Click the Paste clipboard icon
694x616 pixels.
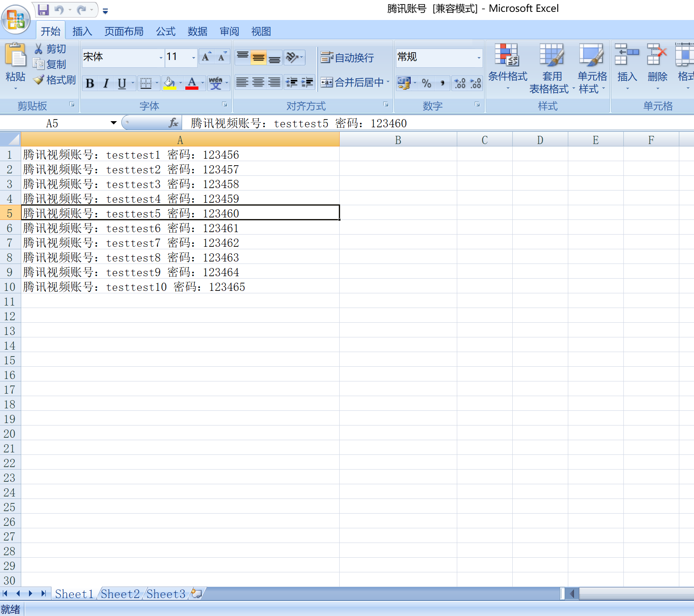16,55
